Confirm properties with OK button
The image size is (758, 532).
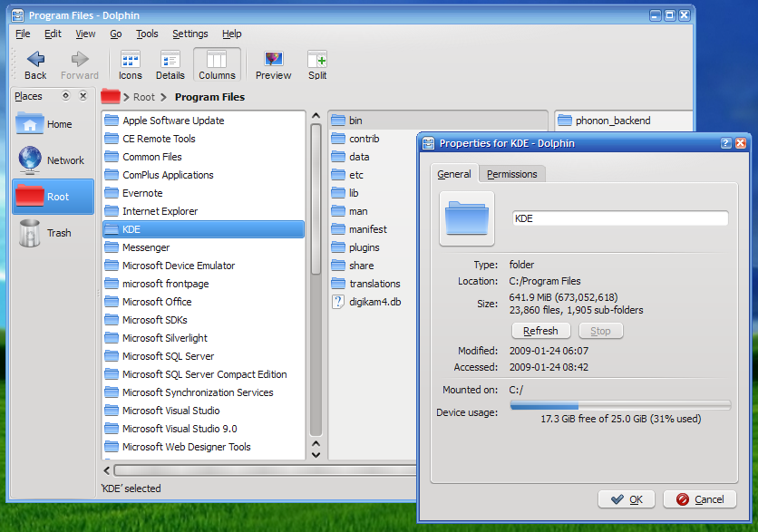tap(626, 498)
